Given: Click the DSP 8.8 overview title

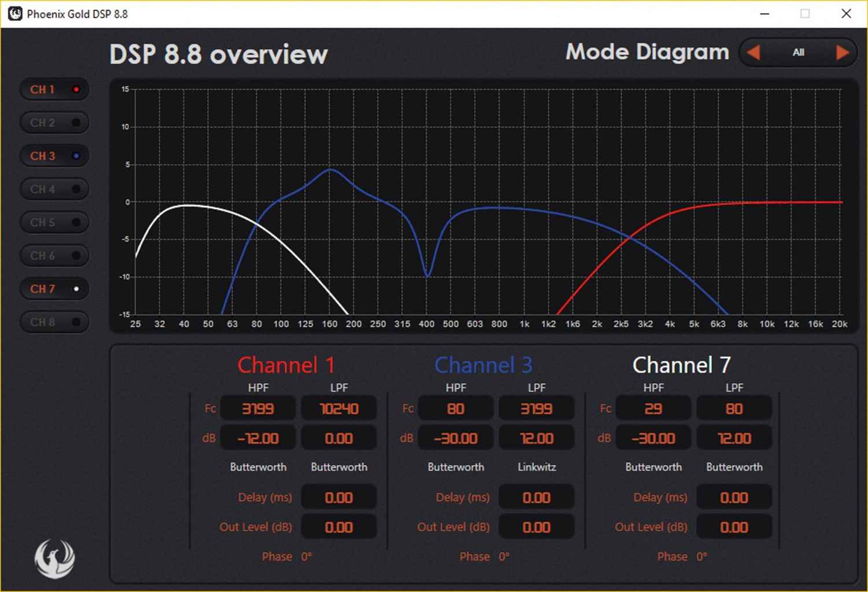Looking at the screenshot, I should pyautogui.click(x=219, y=54).
